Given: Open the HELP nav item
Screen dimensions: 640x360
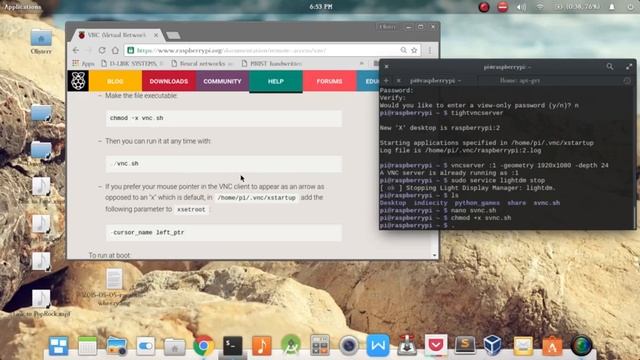Looking at the screenshot, I should tap(276, 81).
